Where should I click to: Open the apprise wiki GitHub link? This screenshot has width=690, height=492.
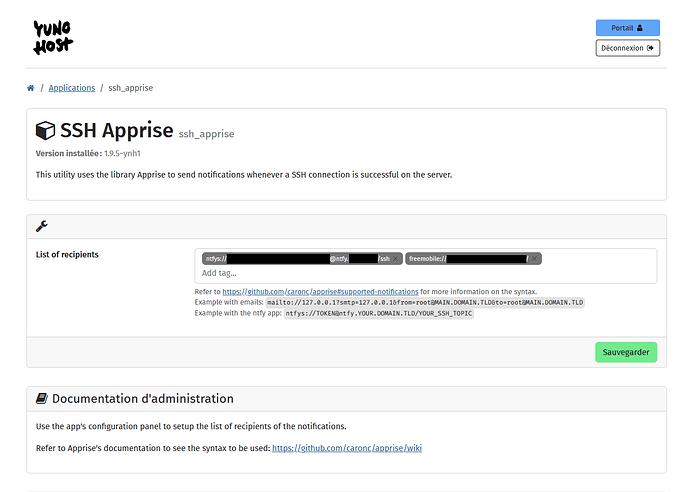click(x=347, y=448)
